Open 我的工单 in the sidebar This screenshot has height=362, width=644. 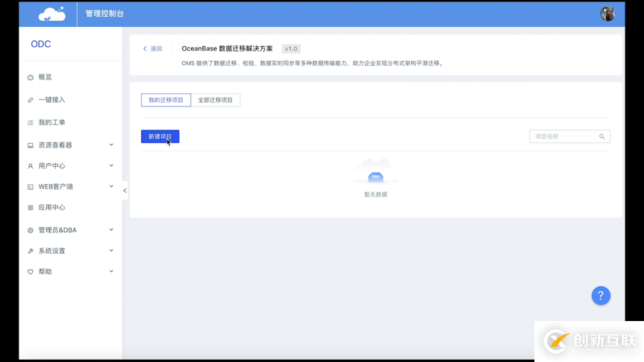point(51,122)
